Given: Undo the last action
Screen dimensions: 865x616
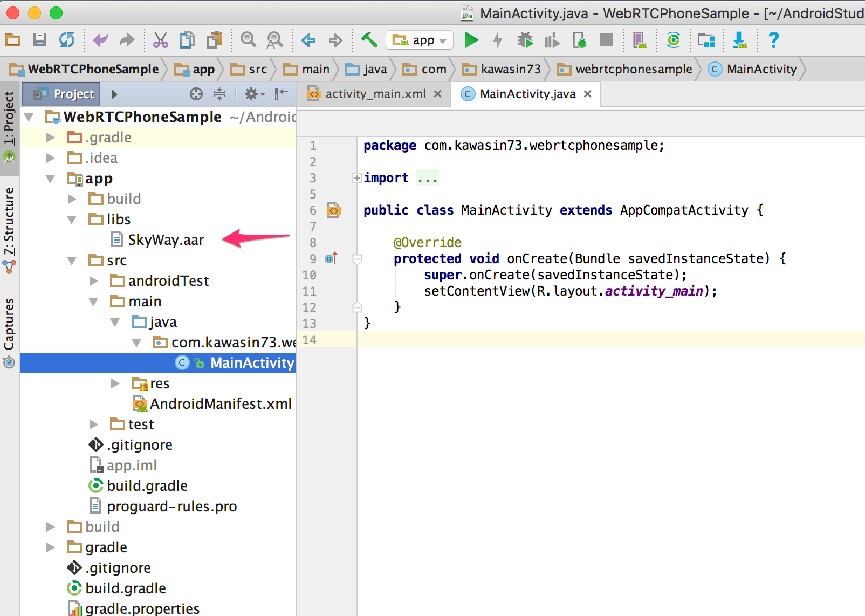Looking at the screenshot, I should tap(100, 39).
